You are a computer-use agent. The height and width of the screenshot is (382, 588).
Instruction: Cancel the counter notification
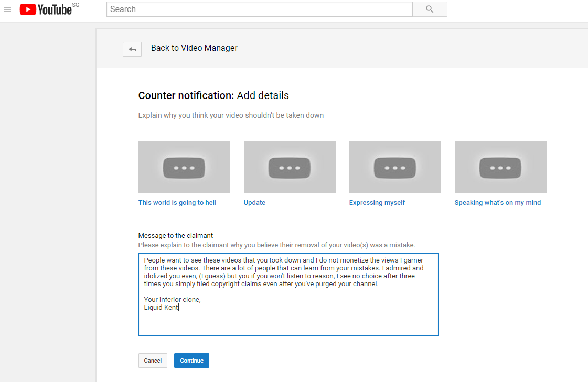153,361
